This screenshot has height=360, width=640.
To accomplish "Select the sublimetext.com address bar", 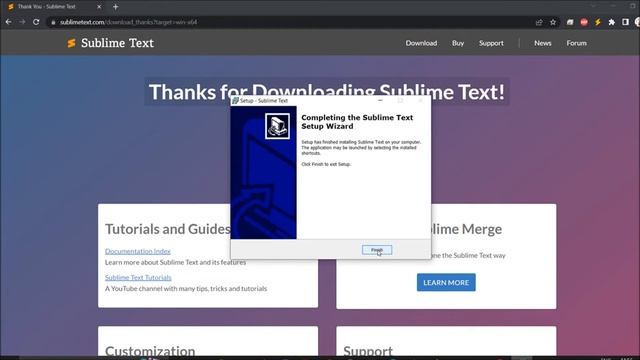I will point(286,22).
